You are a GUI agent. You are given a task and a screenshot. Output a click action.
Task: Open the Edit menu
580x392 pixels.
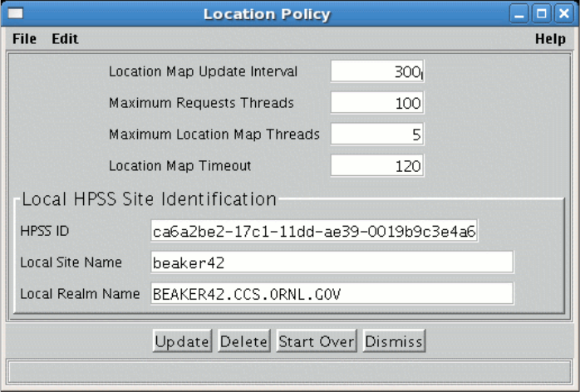pyautogui.click(x=65, y=39)
